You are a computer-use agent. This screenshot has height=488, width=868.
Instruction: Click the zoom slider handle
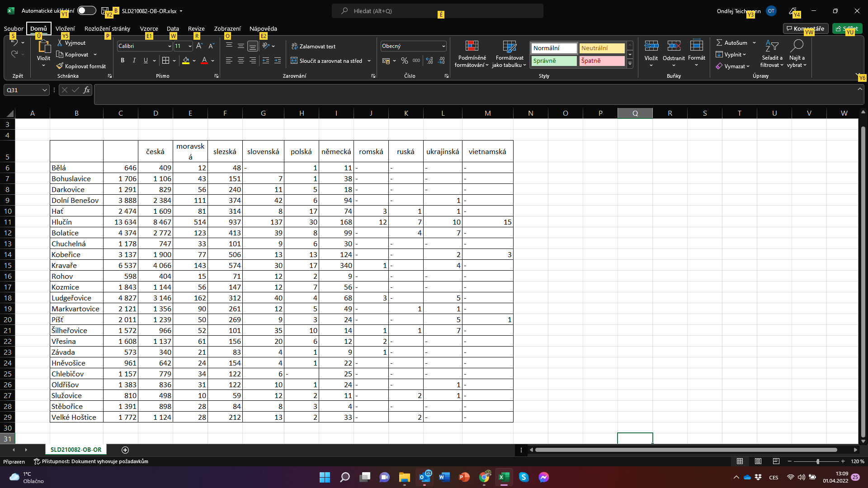click(x=817, y=461)
